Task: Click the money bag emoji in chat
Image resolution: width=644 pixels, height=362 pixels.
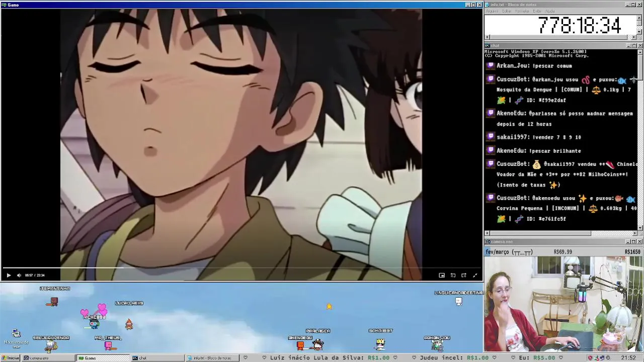Action: coord(536,164)
